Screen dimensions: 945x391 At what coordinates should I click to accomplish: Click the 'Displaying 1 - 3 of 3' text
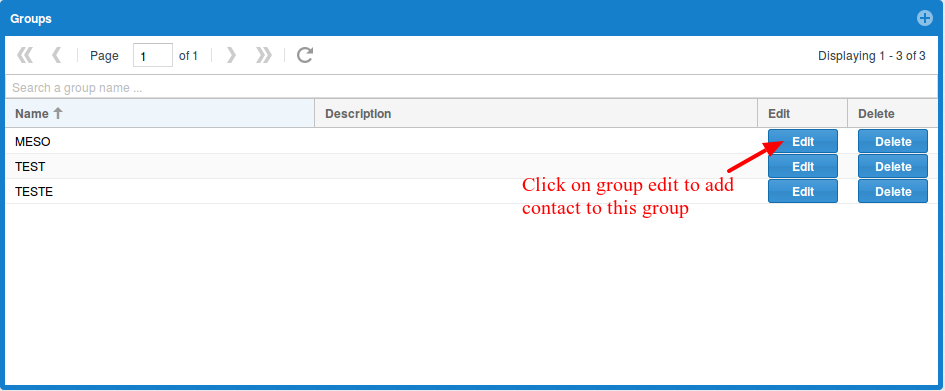(871, 56)
